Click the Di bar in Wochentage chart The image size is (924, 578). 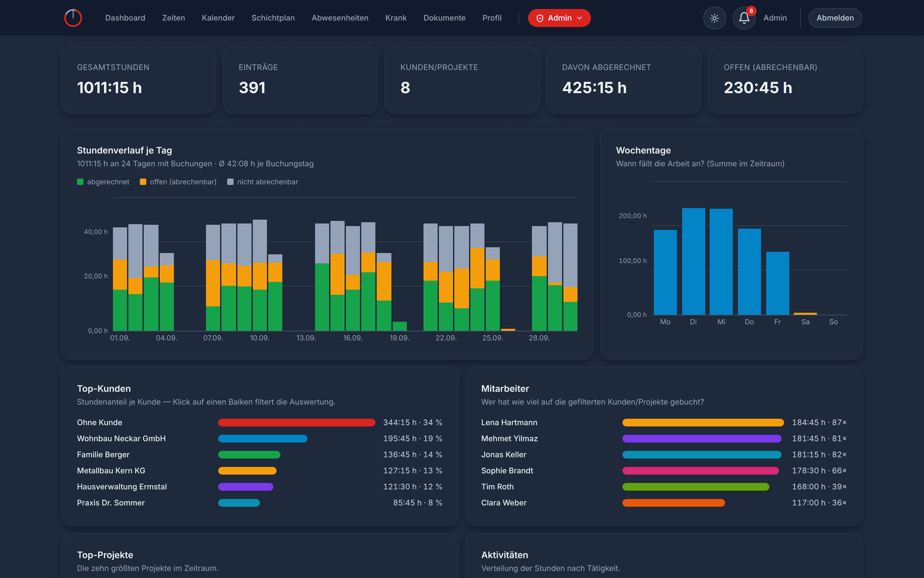click(x=693, y=261)
